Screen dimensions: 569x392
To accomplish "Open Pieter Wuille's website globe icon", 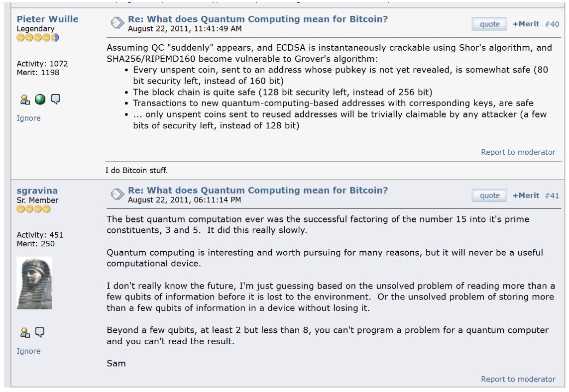I will 40,99.
